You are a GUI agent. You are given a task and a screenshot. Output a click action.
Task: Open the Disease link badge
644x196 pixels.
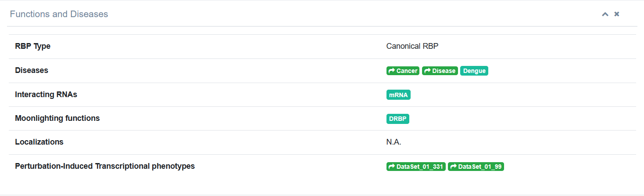click(x=440, y=71)
